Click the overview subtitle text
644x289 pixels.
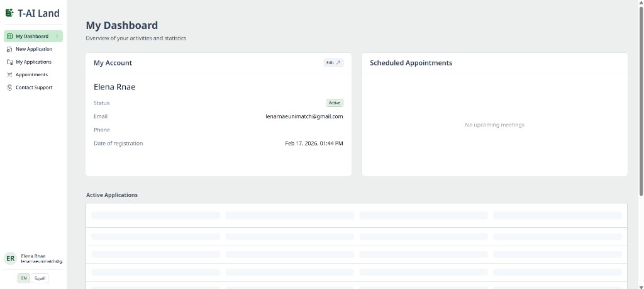point(136,38)
